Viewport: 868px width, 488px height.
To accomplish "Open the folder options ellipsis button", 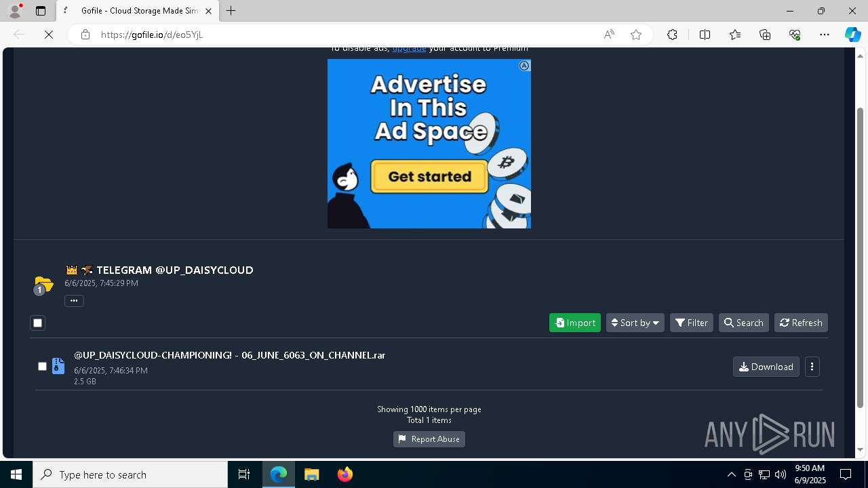I will click(74, 301).
